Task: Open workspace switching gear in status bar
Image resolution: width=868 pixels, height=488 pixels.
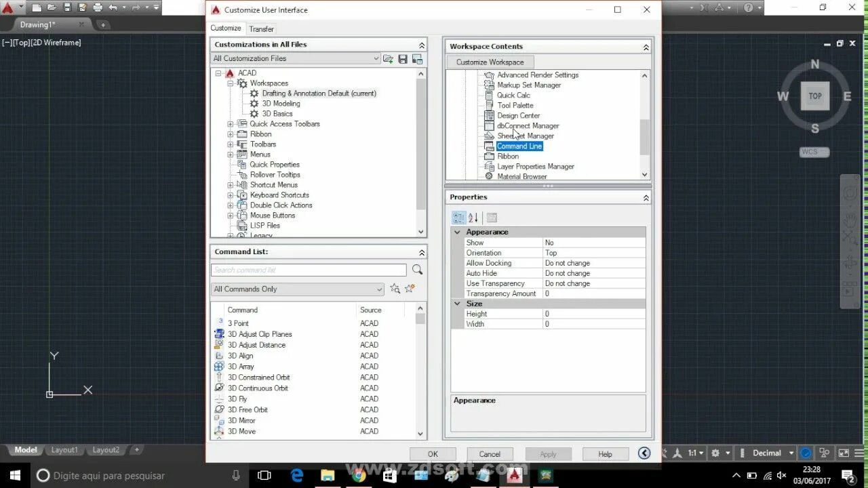Action: (715, 453)
